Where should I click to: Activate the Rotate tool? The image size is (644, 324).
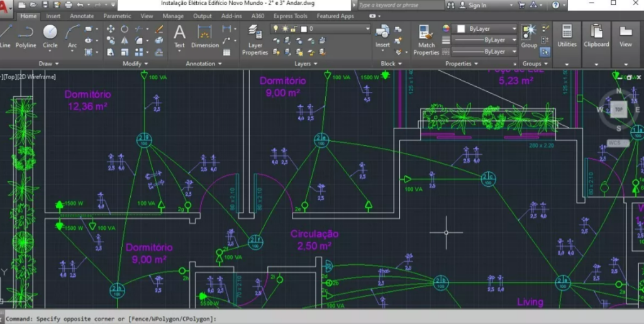(x=125, y=29)
